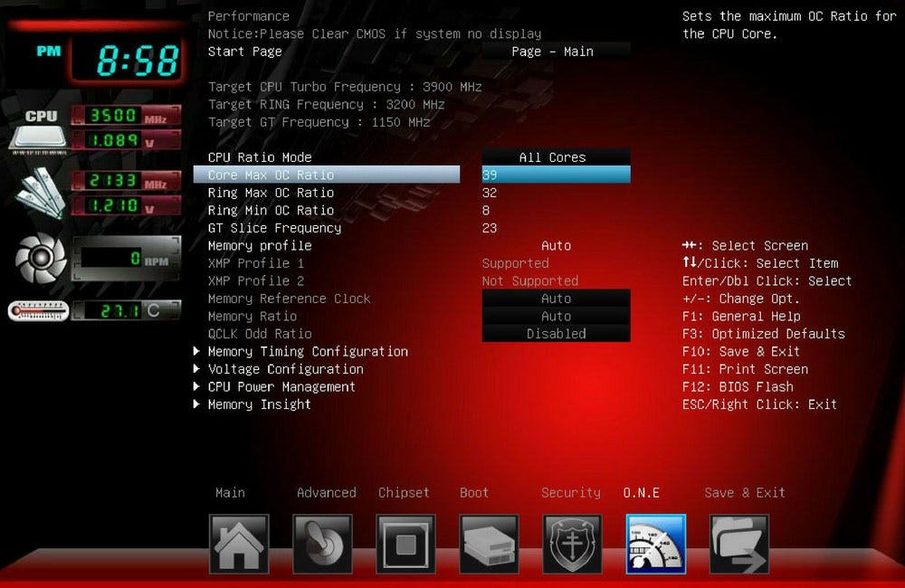Click the Memory Reference Clock label
Viewport: 905px width, 588px height.
click(290, 299)
